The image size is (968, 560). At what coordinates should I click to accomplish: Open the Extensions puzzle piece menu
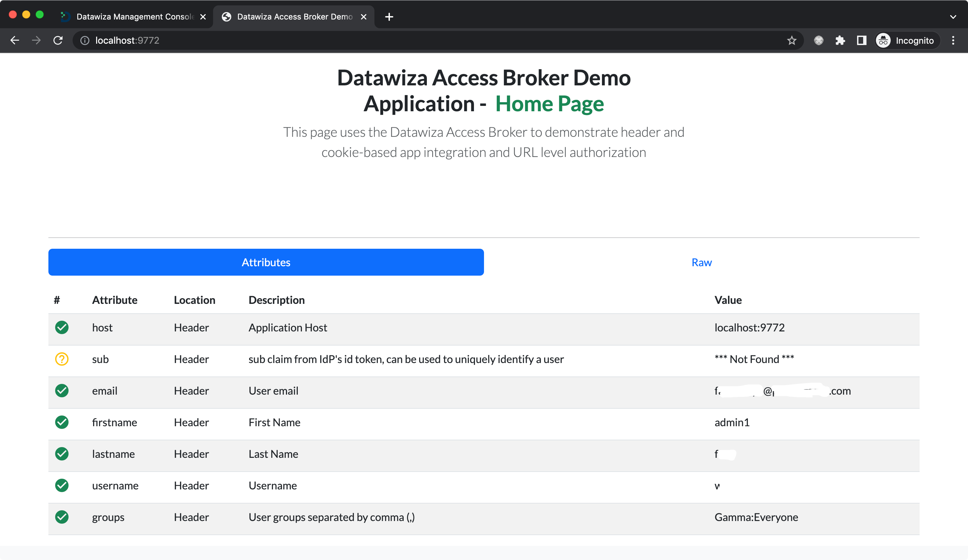(x=840, y=40)
